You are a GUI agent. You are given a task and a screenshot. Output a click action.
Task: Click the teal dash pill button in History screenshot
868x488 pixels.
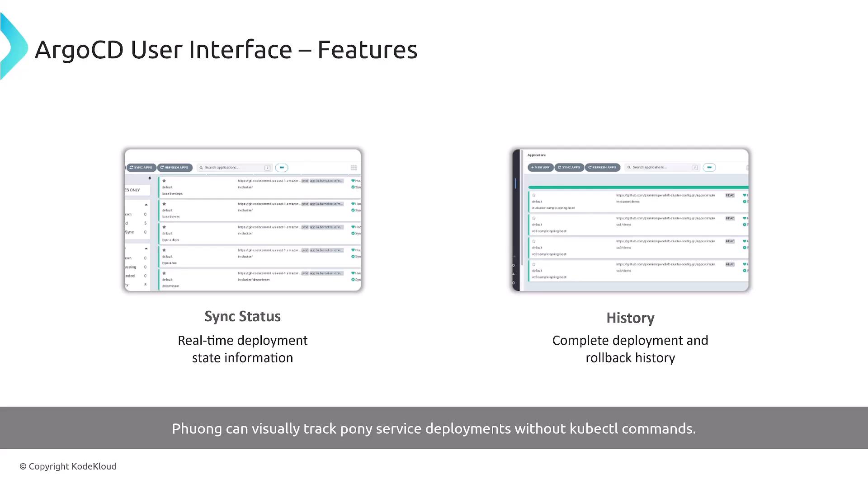[x=709, y=168]
